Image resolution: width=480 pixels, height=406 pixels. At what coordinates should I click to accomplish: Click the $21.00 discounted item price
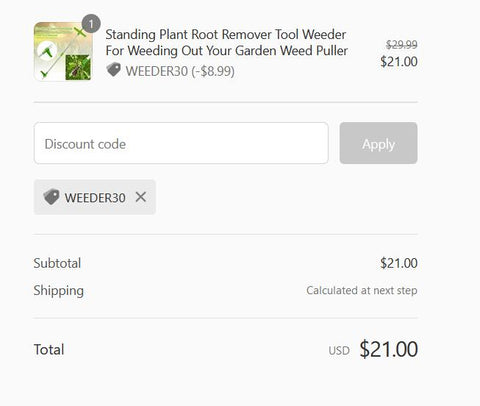click(399, 62)
